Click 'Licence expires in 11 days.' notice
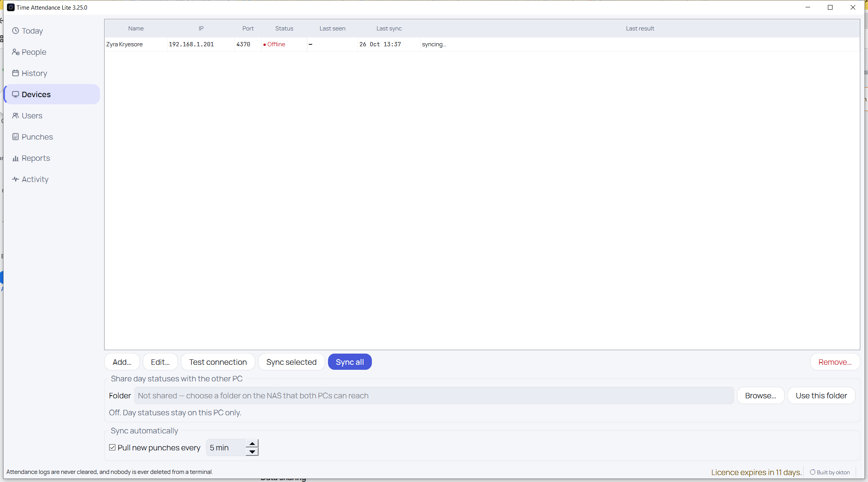The height and width of the screenshot is (482, 868). (757, 472)
